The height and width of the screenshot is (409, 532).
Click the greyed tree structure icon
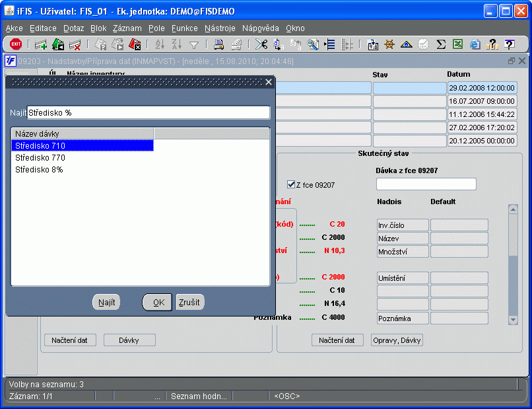click(347, 44)
